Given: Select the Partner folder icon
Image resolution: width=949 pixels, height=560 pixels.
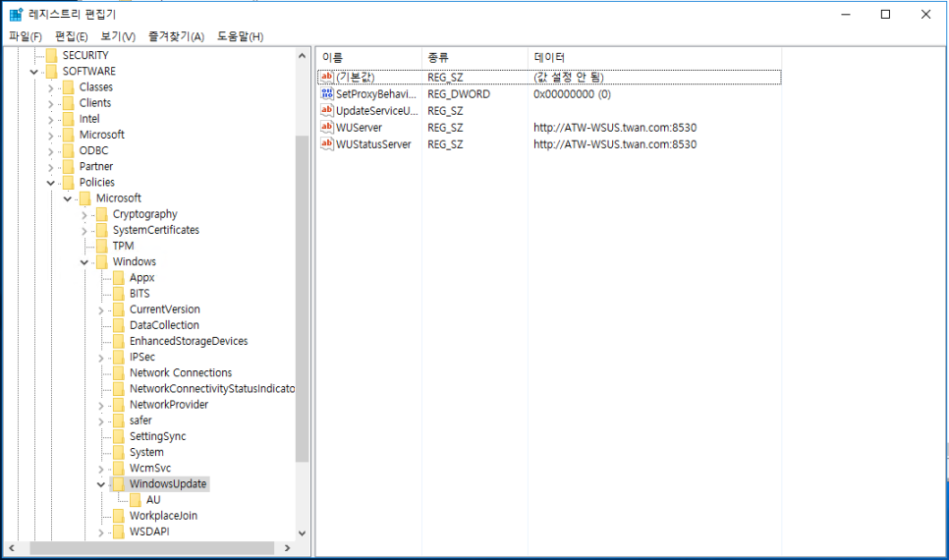Looking at the screenshot, I should click(69, 166).
